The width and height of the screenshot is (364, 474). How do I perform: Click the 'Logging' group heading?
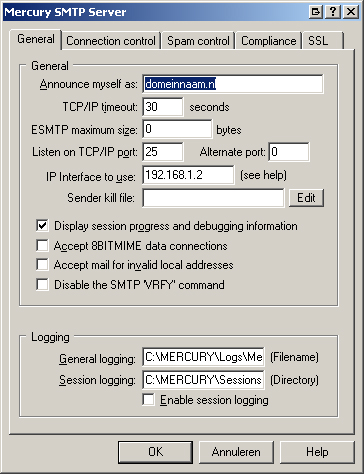click(x=50, y=337)
